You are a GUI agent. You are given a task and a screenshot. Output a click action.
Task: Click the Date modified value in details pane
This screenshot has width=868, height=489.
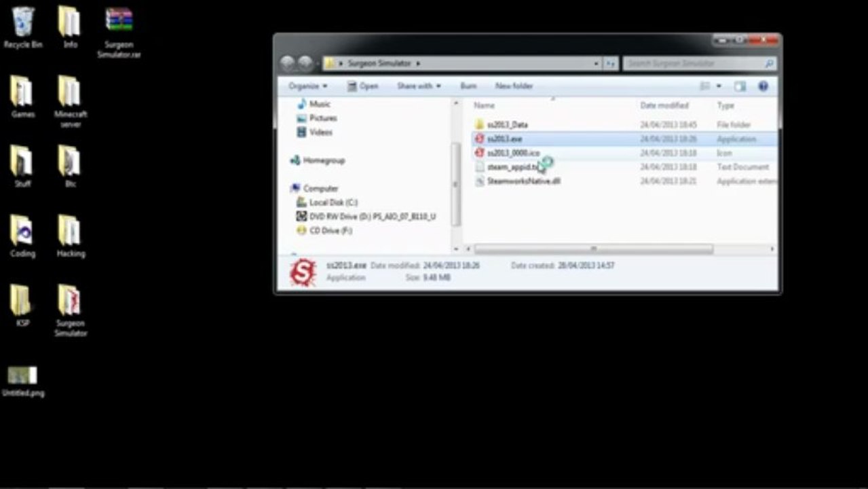point(451,266)
